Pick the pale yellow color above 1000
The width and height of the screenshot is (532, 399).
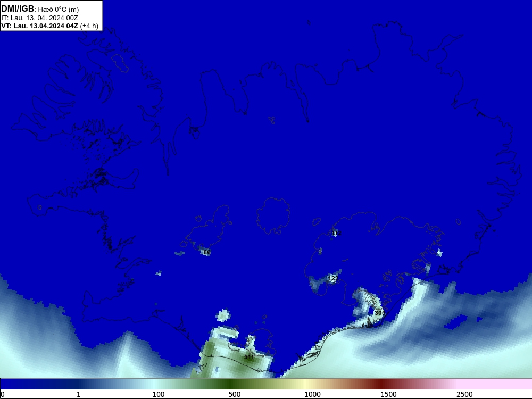tap(305, 384)
